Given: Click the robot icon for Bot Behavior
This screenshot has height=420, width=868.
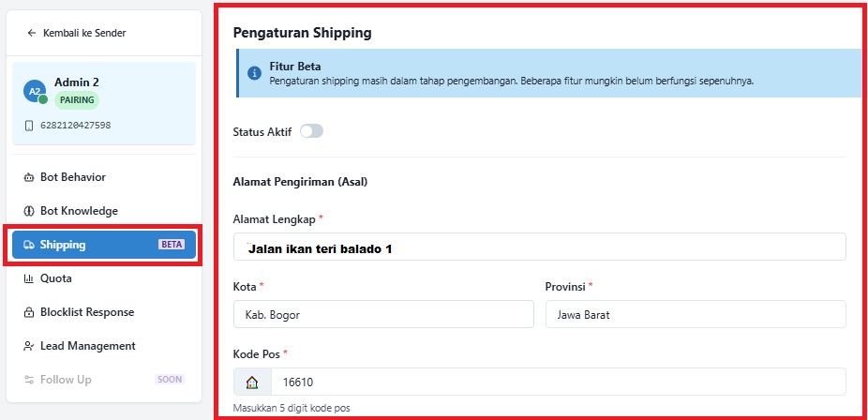Looking at the screenshot, I should click(x=29, y=177).
